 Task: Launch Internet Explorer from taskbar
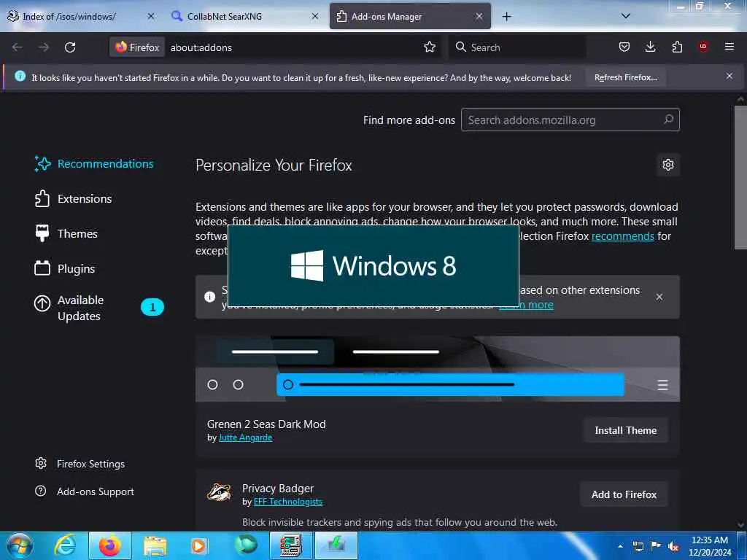(x=65, y=545)
